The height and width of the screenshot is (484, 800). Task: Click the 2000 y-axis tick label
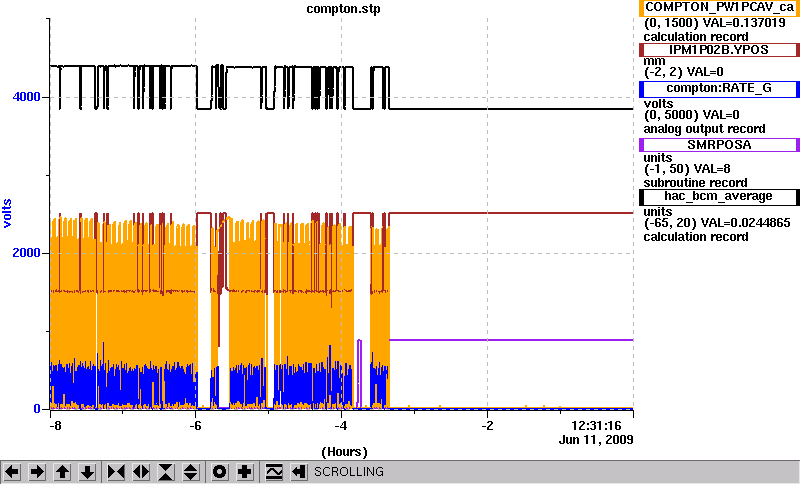tap(27, 253)
